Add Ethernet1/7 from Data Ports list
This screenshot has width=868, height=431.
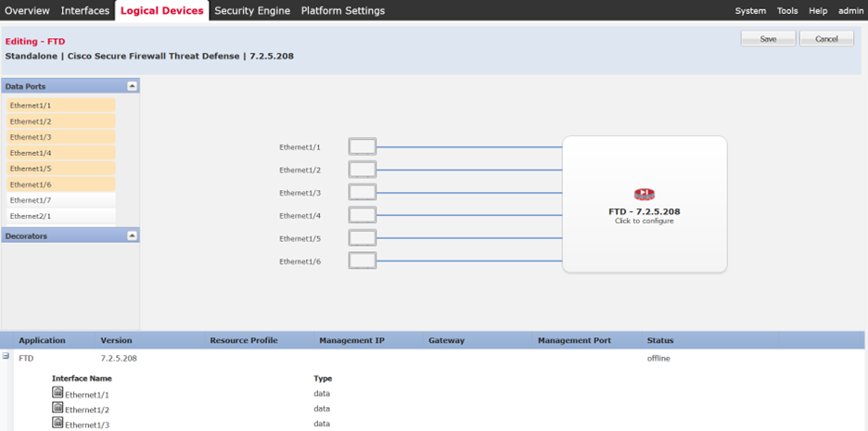pyautogui.click(x=61, y=199)
